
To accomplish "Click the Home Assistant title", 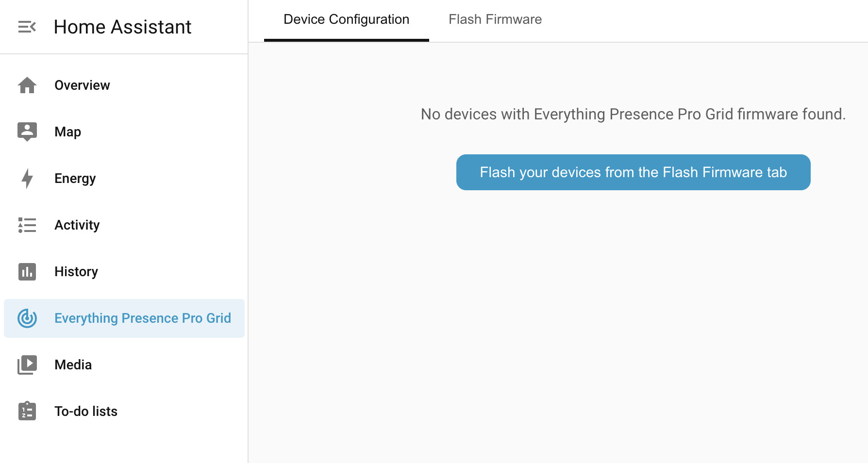I will coord(123,27).
